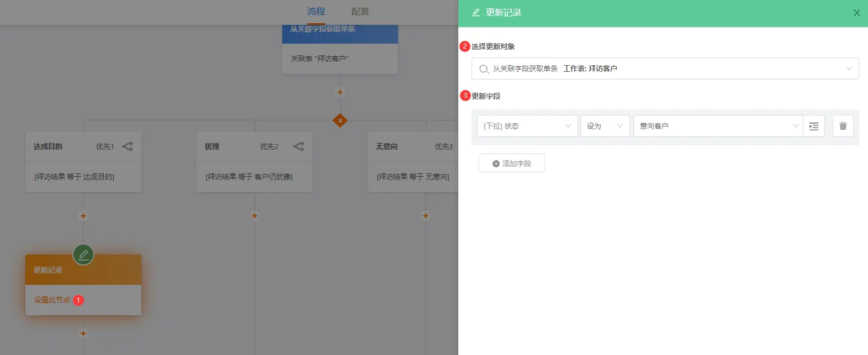Click the pencil icon in the 更新记录 header
The height and width of the screenshot is (355, 868).
pos(476,12)
